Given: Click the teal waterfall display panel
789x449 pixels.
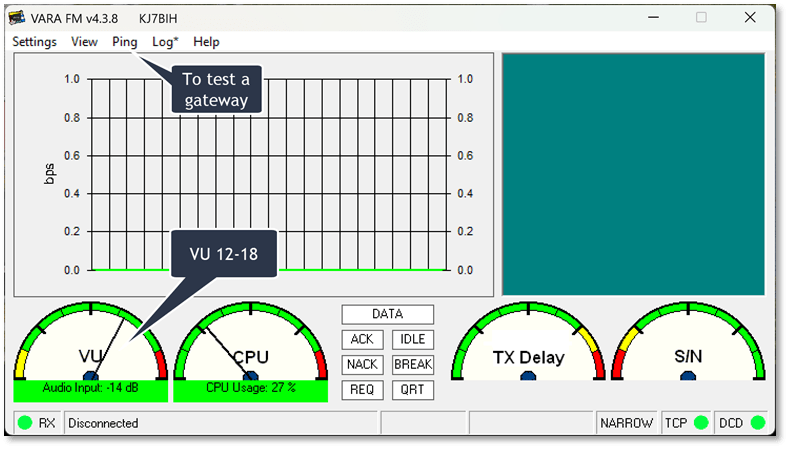Looking at the screenshot, I should click(x=633, y=174).
